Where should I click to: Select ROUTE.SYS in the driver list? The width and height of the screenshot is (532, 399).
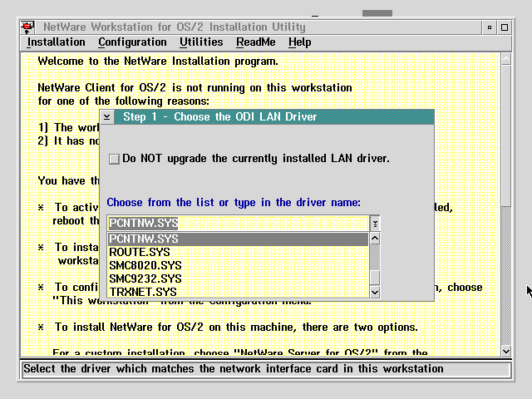pyautogui.click(x=239, y=252)
